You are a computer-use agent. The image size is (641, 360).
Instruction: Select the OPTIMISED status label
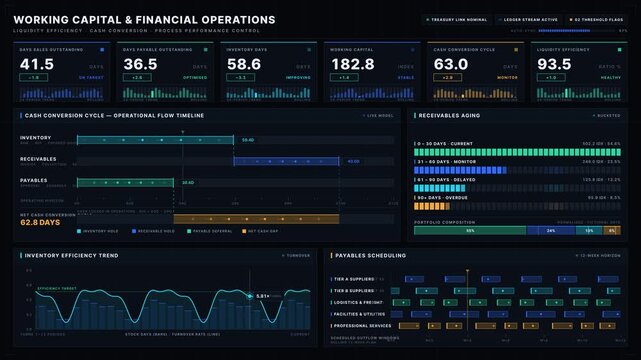(195, 77)
